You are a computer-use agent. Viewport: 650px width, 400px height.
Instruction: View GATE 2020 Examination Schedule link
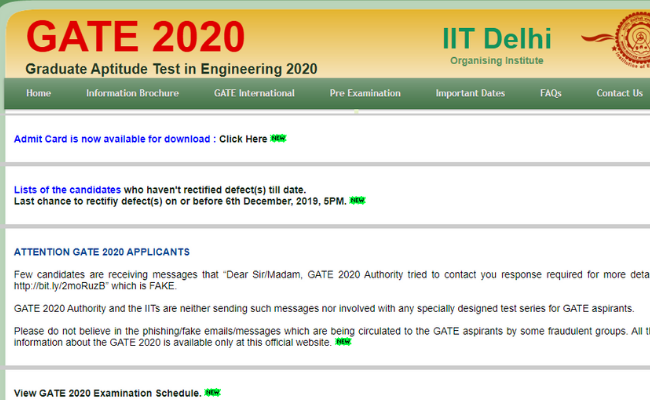pos(107,393)
